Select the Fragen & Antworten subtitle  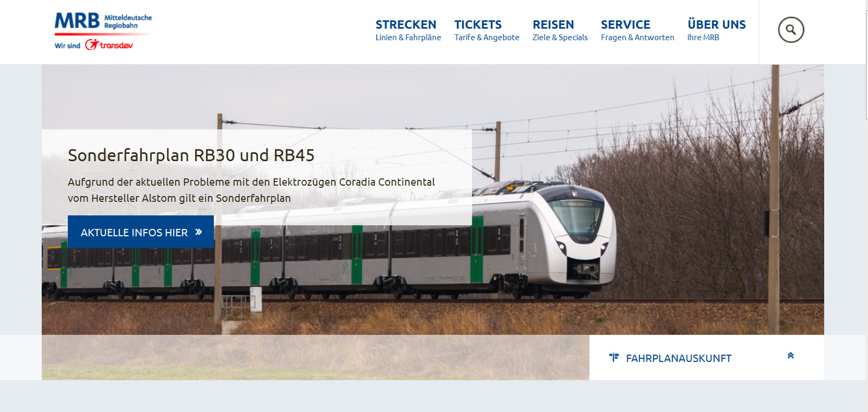pos(637,38)
